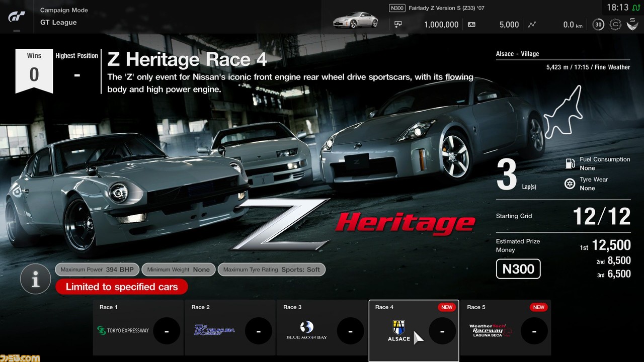Click the 1st place 12,500 prize
Image resolution: width=644 pixels, height=362 pixels.
point(605,245)
